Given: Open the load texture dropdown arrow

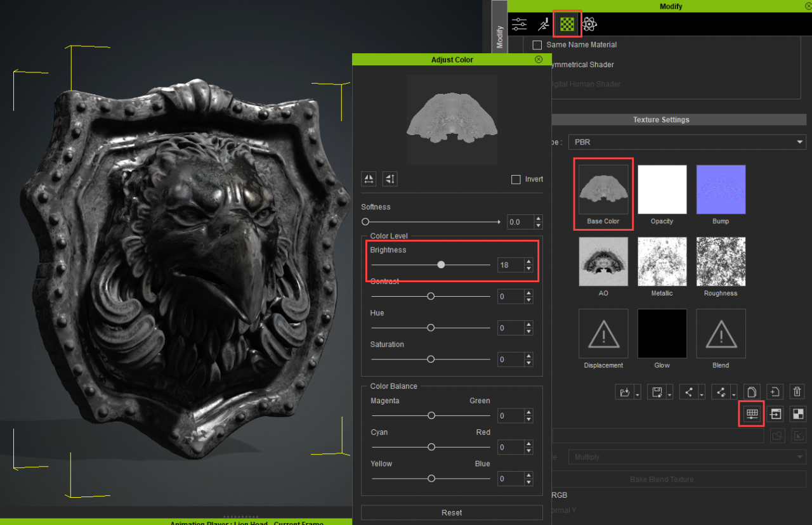Looking at the screenshot, I should click(x=637, y=392).
